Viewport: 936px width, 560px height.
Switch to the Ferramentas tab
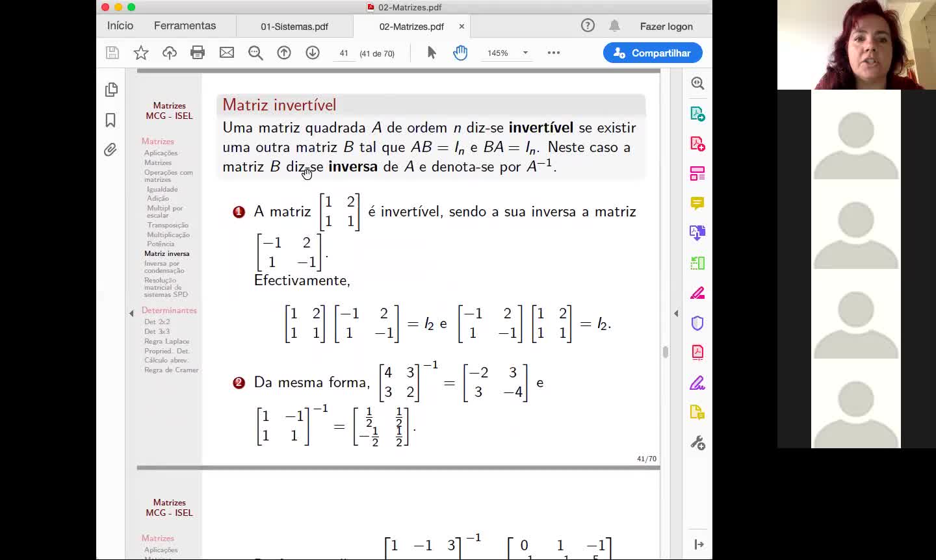185,26
